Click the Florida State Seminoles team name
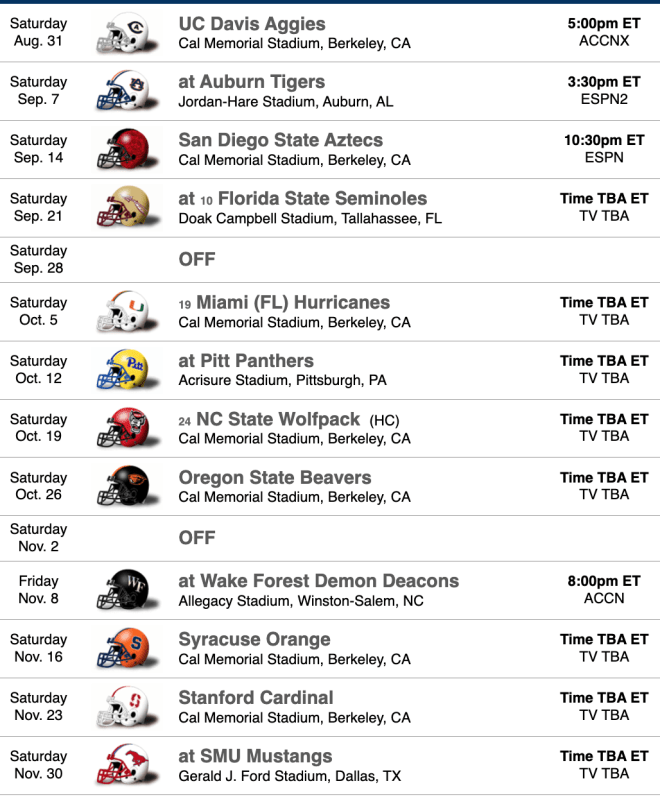The image size is (660, 797). [322, 199]
